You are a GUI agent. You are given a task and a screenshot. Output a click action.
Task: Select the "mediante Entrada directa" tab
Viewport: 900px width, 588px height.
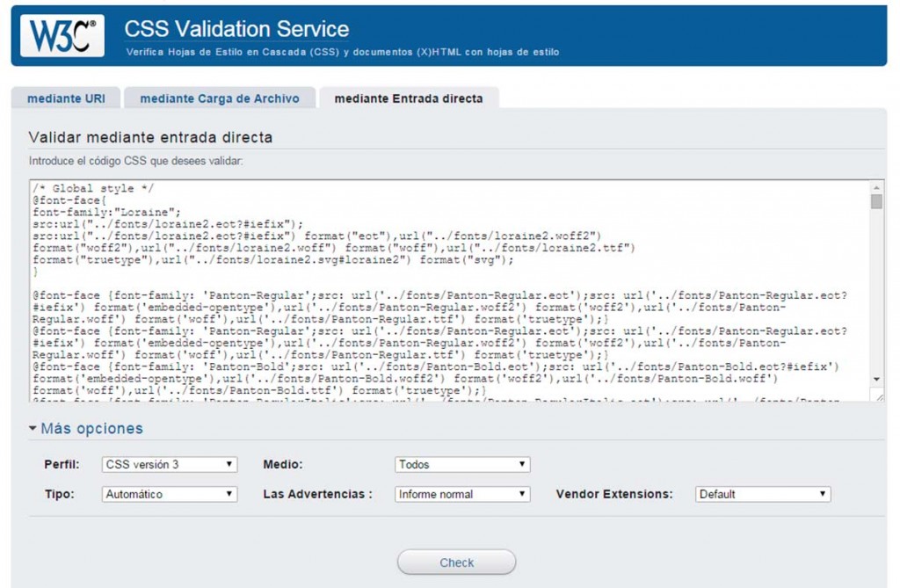[410, 98]
